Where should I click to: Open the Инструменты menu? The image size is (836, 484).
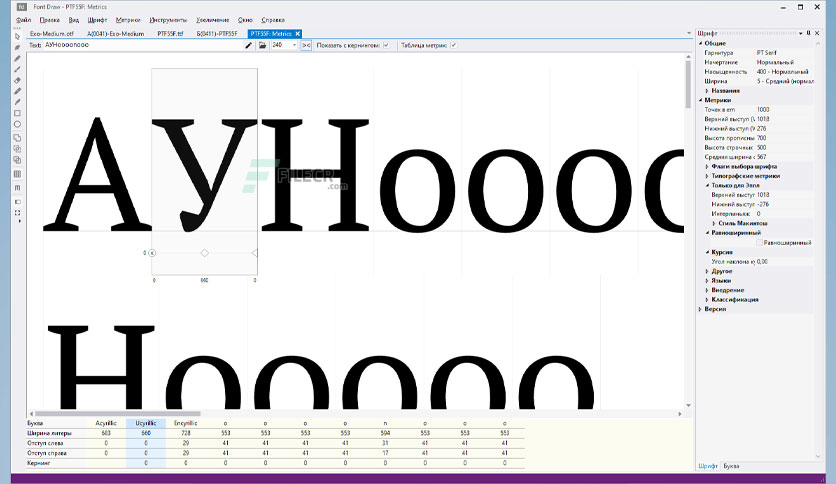click(168, 20)
